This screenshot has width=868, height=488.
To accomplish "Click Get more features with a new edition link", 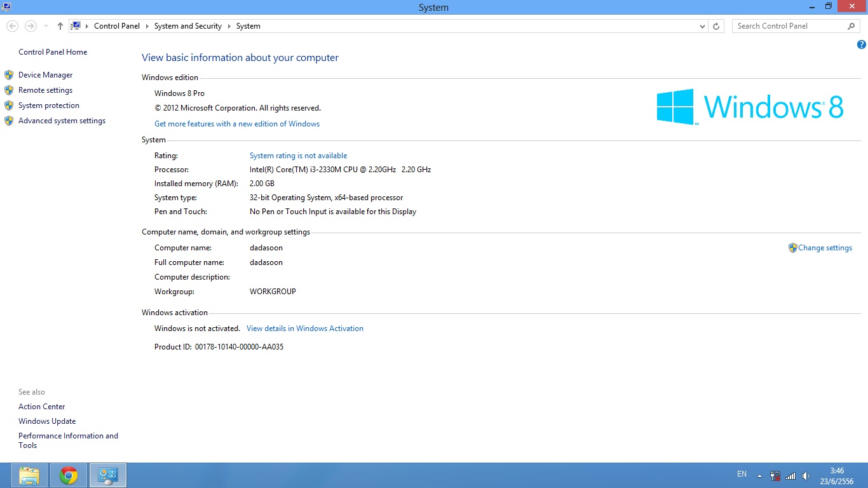I will [237, 124].
